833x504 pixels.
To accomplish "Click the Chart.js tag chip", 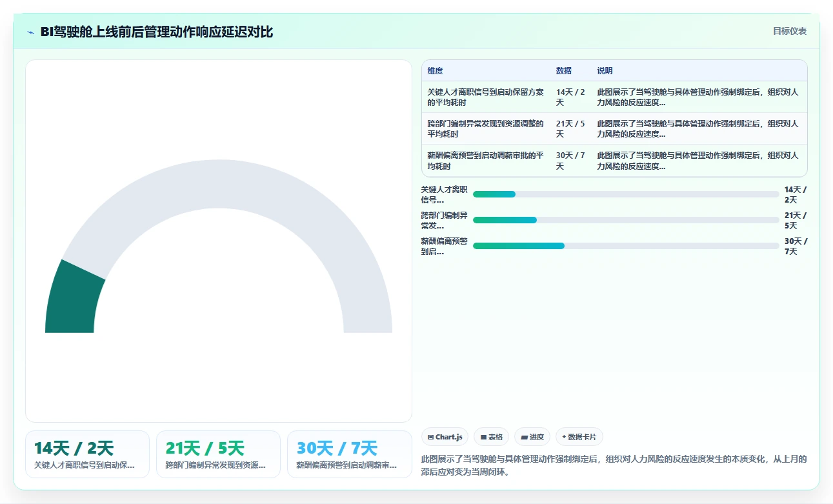I will [x=445, y=437].
